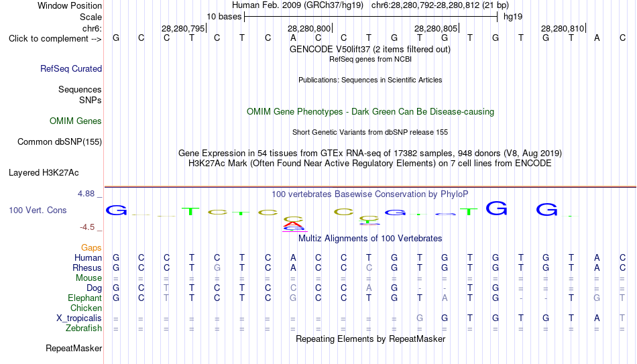Click the hg19 label beside scale bar
637x364 pixels.
[x=513, y=17]
